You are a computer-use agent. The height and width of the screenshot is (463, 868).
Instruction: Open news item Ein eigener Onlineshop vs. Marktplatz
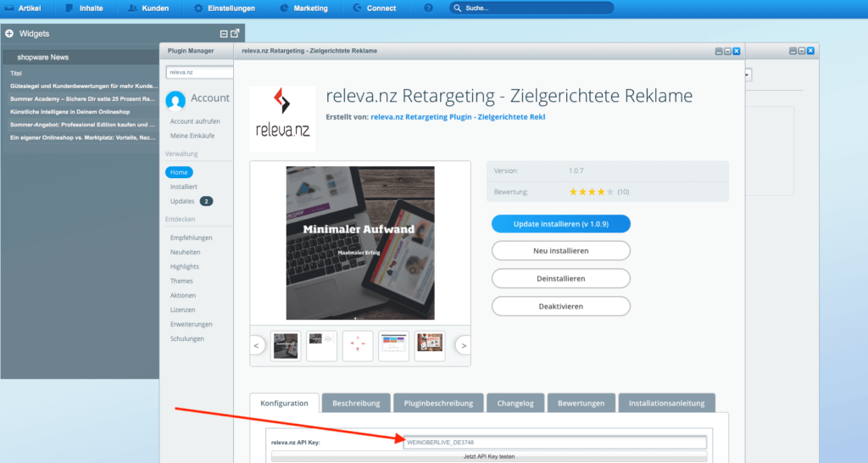tap(82, 137)
